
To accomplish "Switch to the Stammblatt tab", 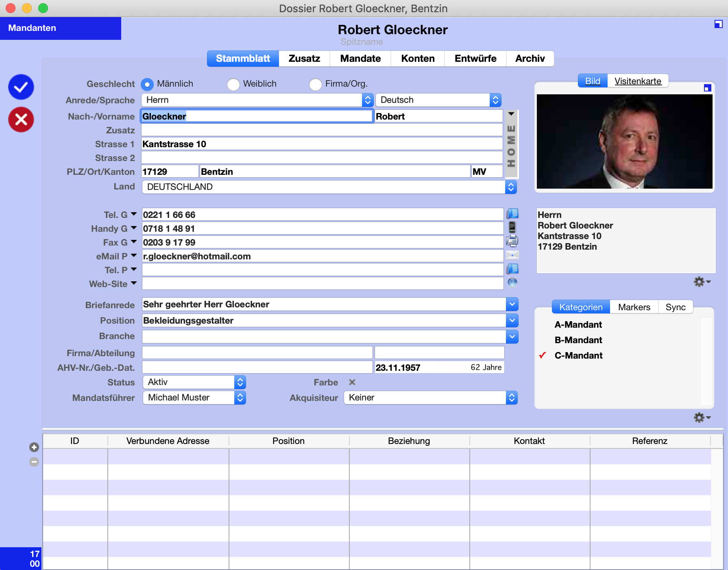I will pyautogui.click(x=243, y=59).
